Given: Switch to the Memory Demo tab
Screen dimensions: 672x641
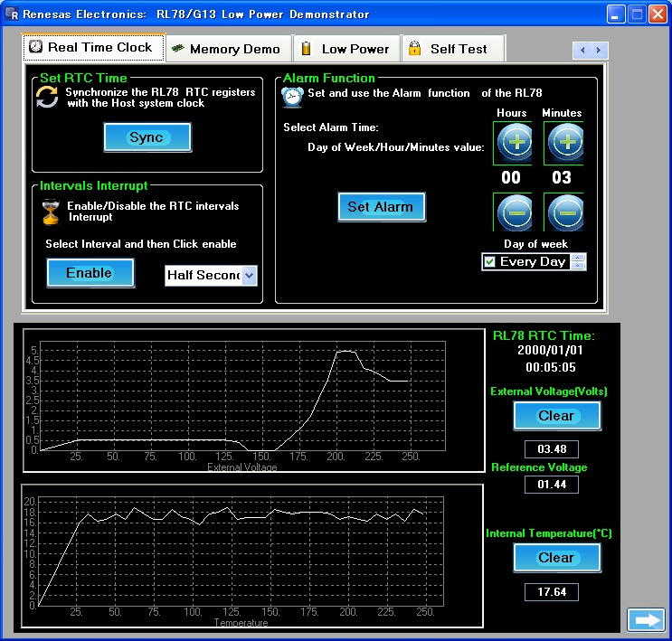Looking at the screenshot, I should [227, 49].
